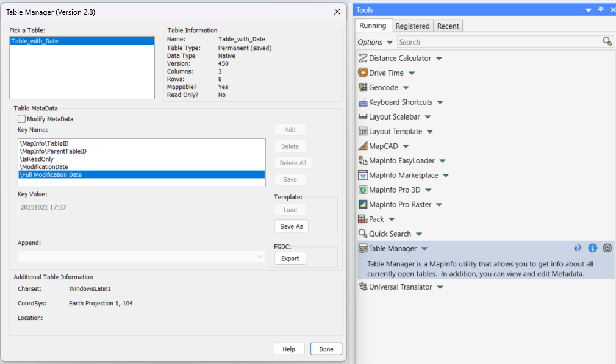Open the Append combo box
Image resolution: width=616 pixels, height=364 pixels.
pos(141,257)
